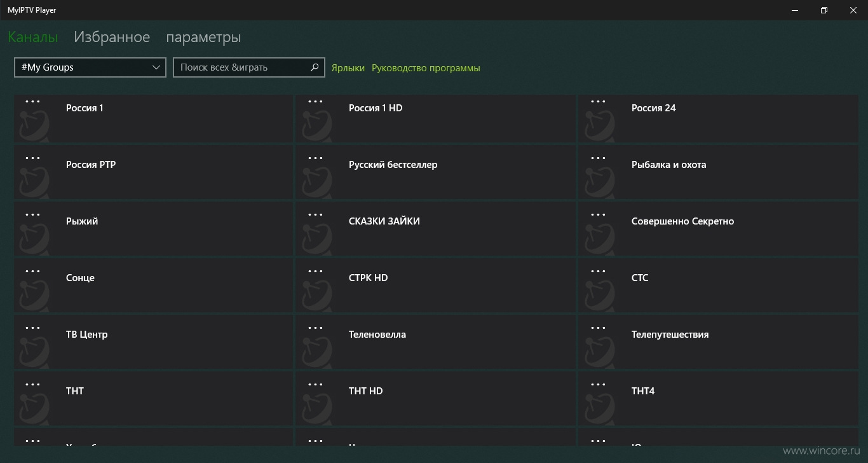Open the three-dot menu for Сонце
Screen dimensions: 868x463
point(32,272)
